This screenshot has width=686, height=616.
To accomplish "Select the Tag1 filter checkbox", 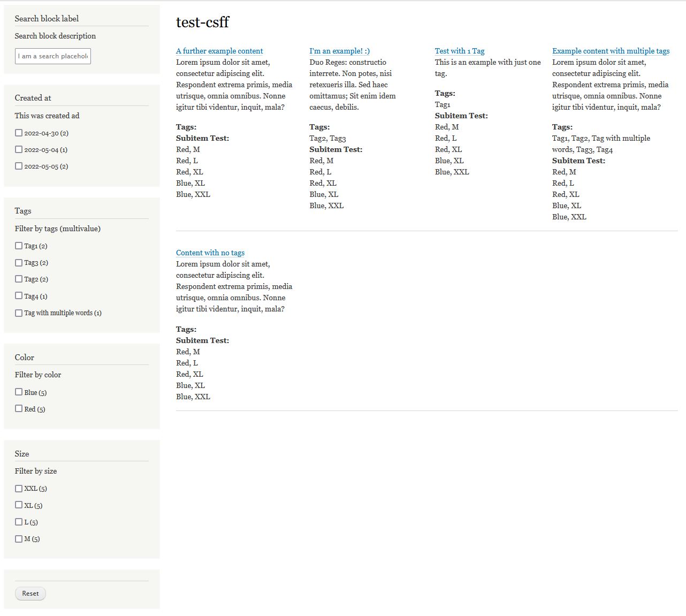I will [19, 246].
